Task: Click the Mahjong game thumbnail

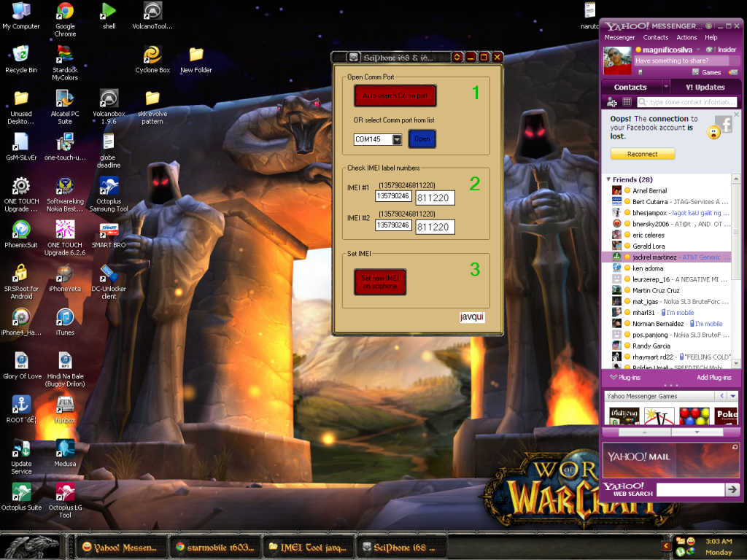Action: click(624, 416)
